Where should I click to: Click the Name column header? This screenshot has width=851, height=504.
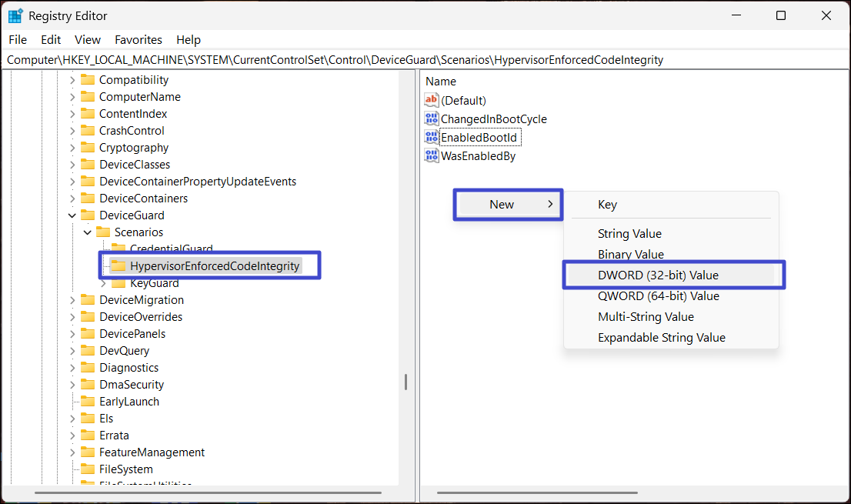[x=441, y=82]
